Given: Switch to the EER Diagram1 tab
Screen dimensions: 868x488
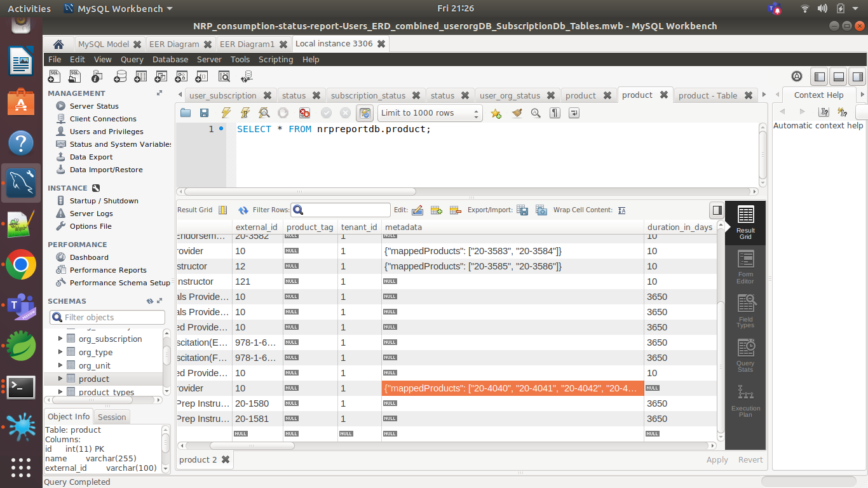Looking at the screenshot, I should point(248,44).
